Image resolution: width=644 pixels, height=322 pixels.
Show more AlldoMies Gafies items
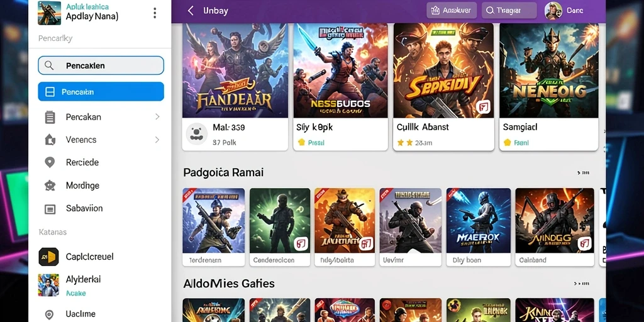pos(580,284)
